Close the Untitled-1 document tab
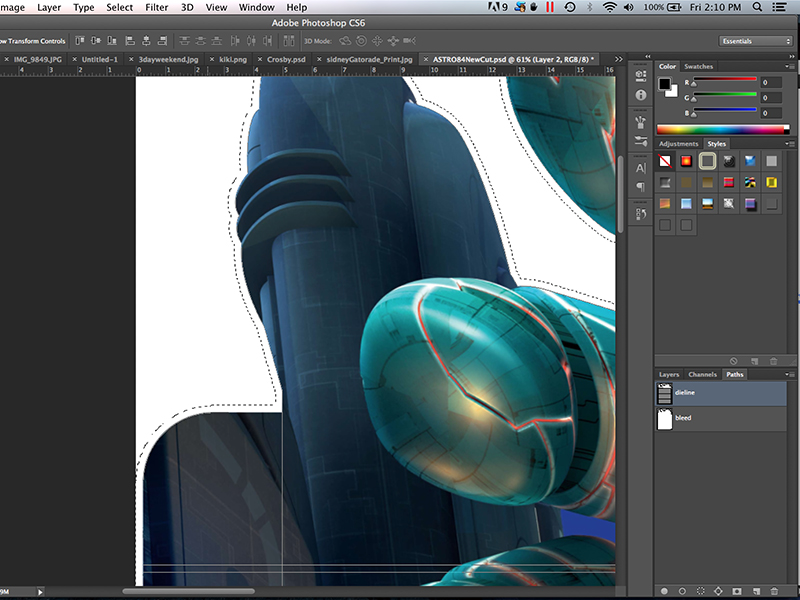 tap(74, 59)
